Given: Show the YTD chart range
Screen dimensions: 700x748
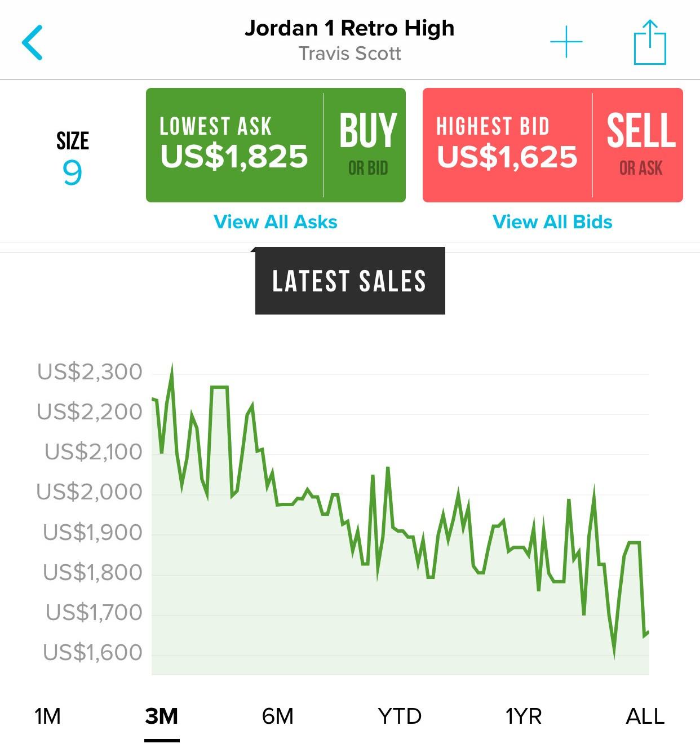Looking at the screenshot, I should [400, 716].
